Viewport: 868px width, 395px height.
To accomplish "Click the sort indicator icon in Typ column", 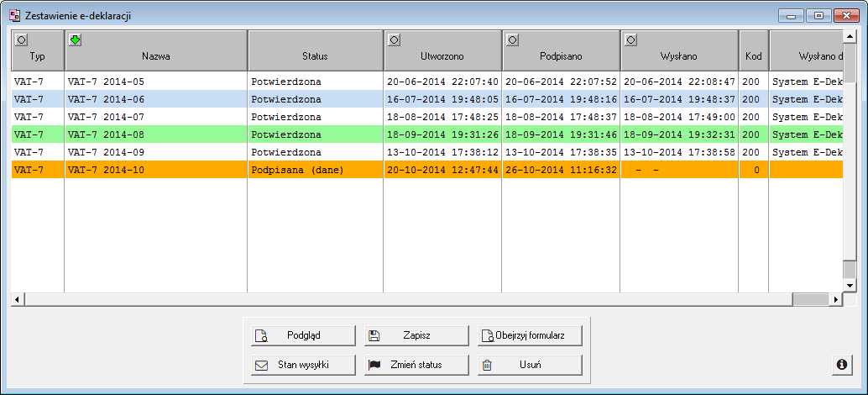I will tap(22, 39).
